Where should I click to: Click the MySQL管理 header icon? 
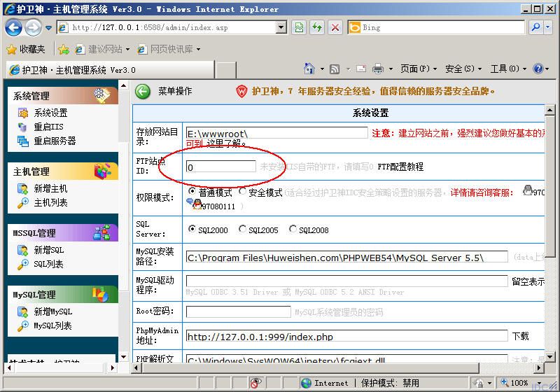point(100,294)
